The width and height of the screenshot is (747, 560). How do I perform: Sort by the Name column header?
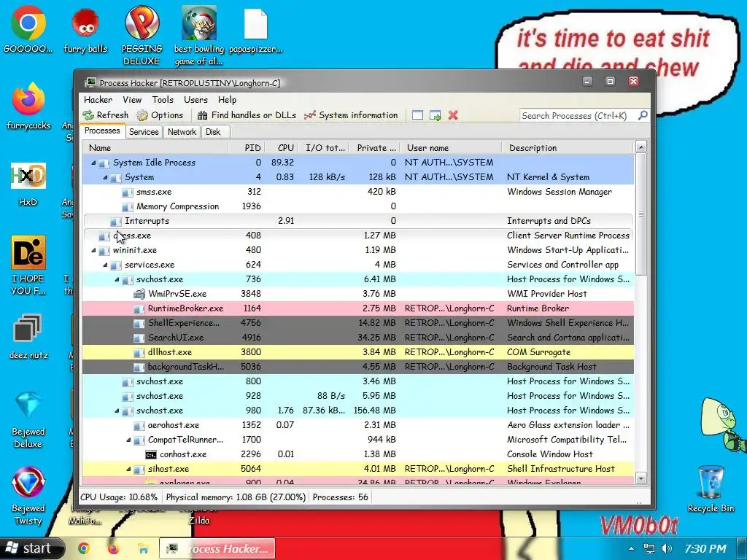coord(155,148)
